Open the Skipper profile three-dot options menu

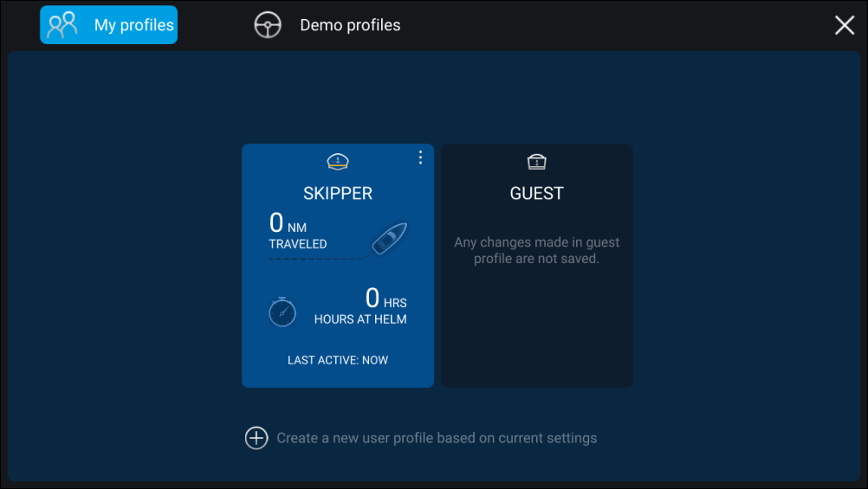click(x=420, y=158)
